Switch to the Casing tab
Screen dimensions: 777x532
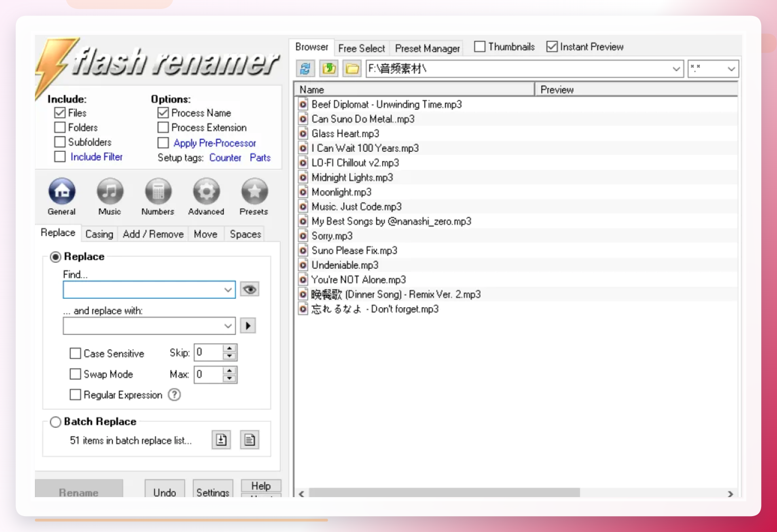tap(99, 234)
